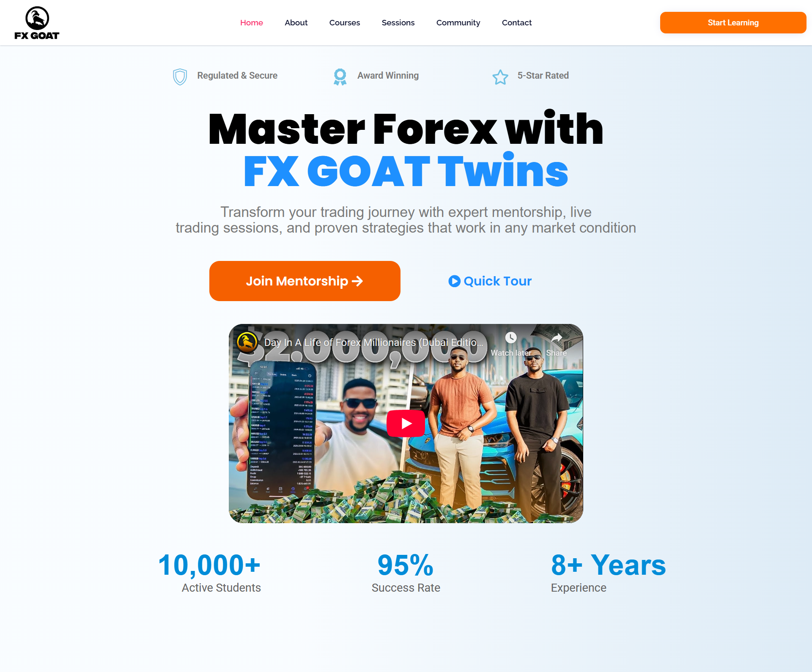This screenshot has width=812, height=672.
Task: Click the Regulated & Secure shield icon
Action: pos(180,77)
